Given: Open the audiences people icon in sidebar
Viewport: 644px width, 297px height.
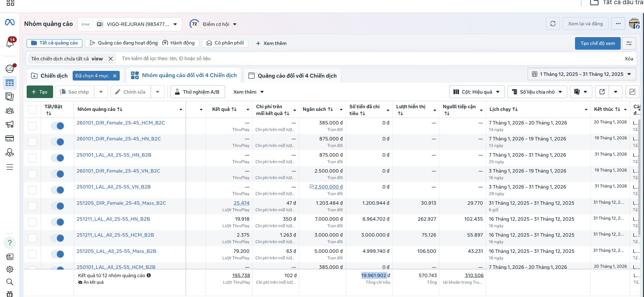Looking at the screenshot, I should [10, 111].
